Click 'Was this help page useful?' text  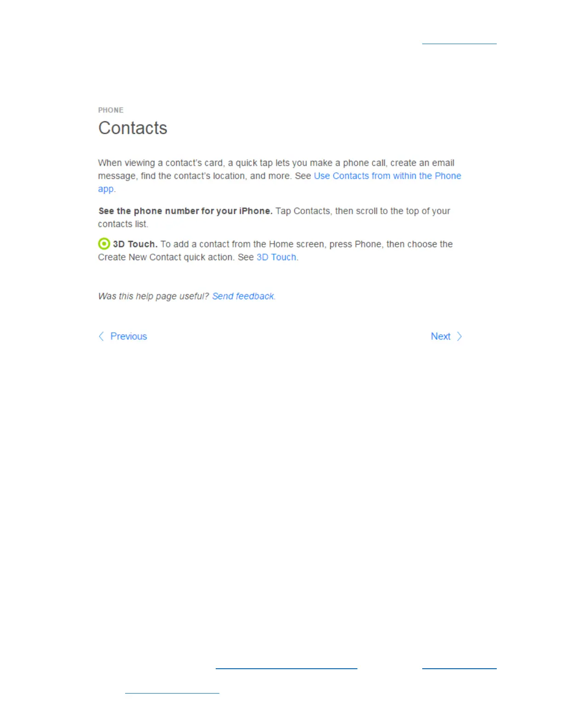pos(153,296)
